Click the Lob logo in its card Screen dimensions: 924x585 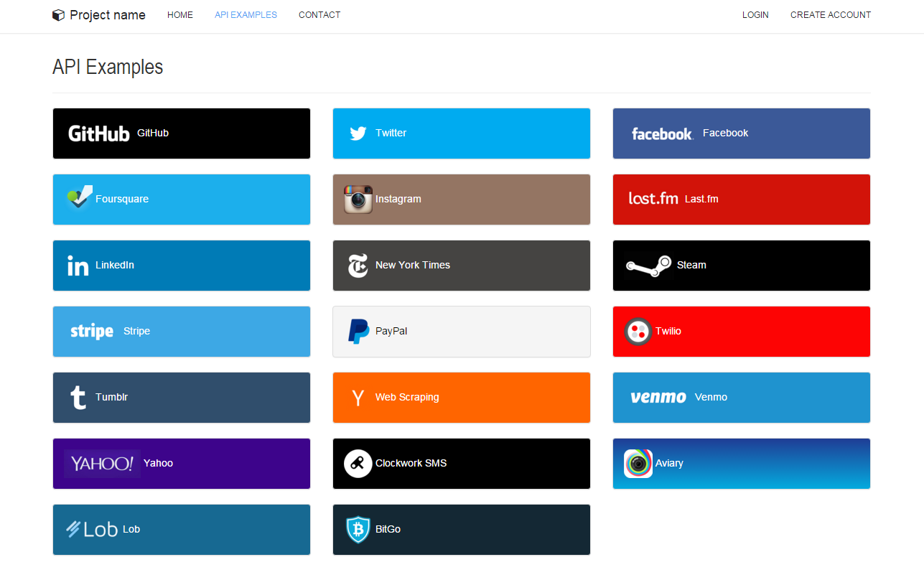(x=92, y=530)
